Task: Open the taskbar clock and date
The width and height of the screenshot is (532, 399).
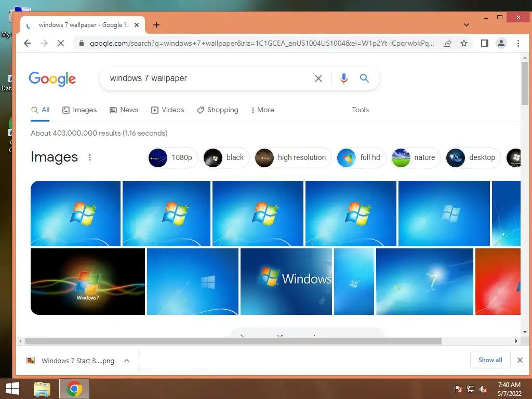Action: pos(509,389)
